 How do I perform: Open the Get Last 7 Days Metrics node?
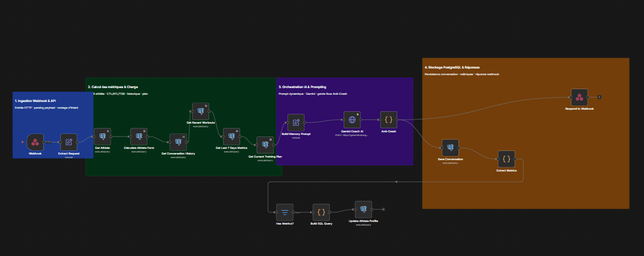[231, 136]
